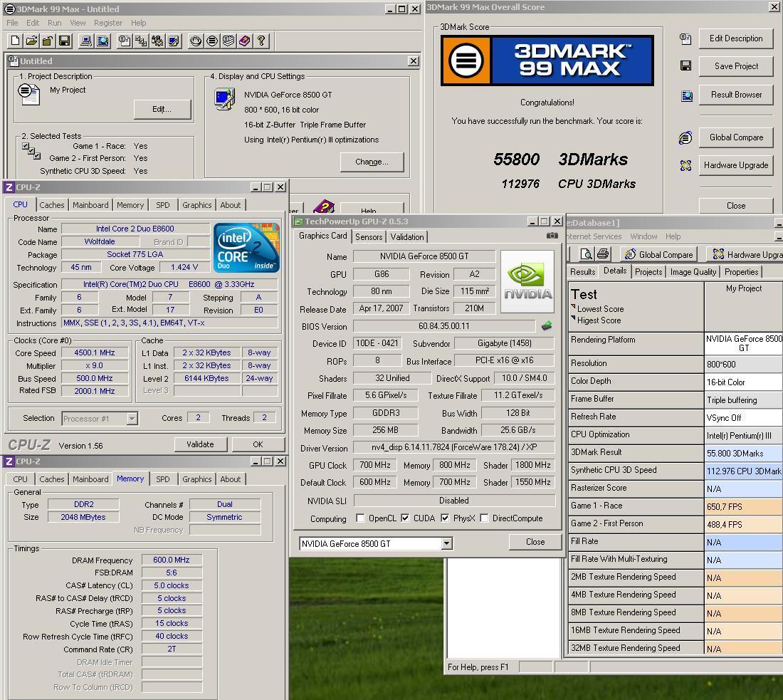Click the Core Speed 4500.1 MHz value

pyautogui.click(x=95, y=352)
